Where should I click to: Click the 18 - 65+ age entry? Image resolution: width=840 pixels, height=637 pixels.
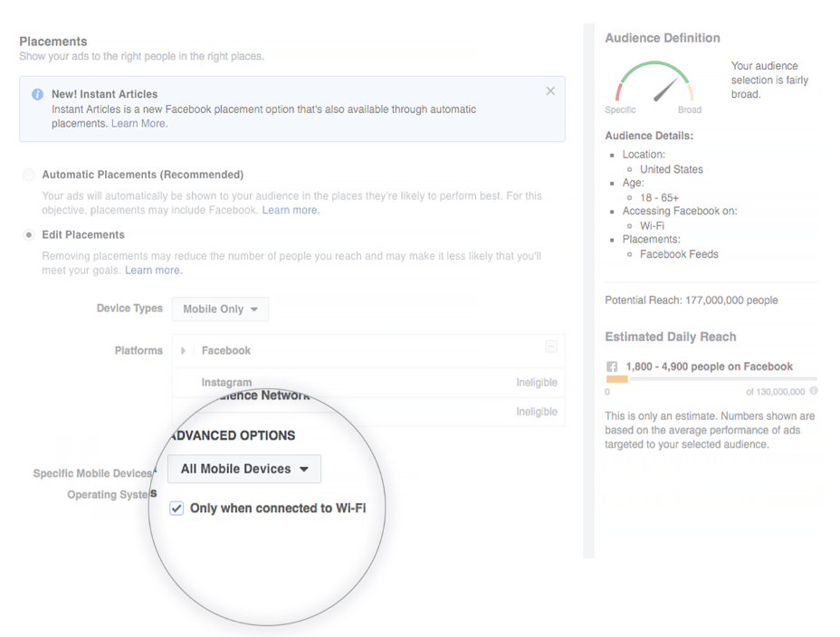point(659,197)
